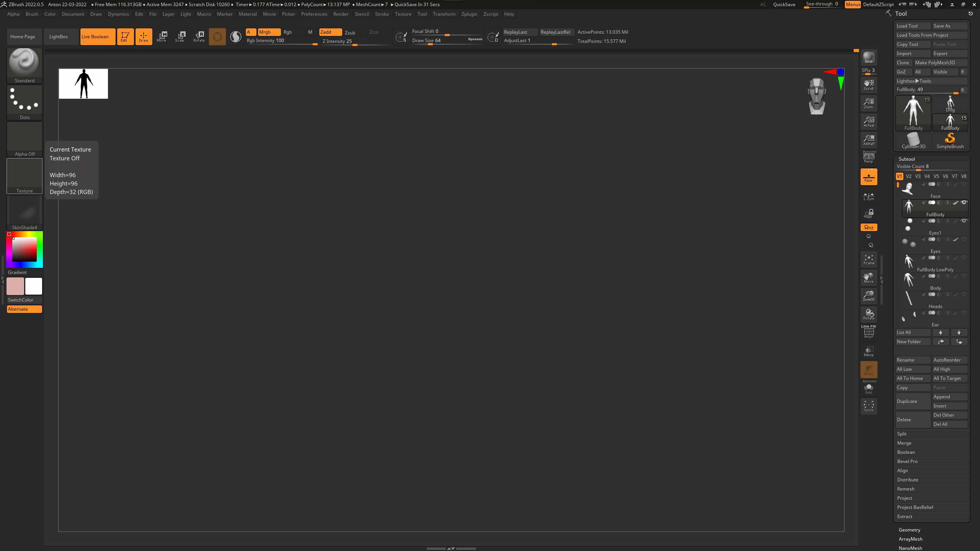
Task: Click the AAHalf zoom icon
Action: tap(869, 140)
